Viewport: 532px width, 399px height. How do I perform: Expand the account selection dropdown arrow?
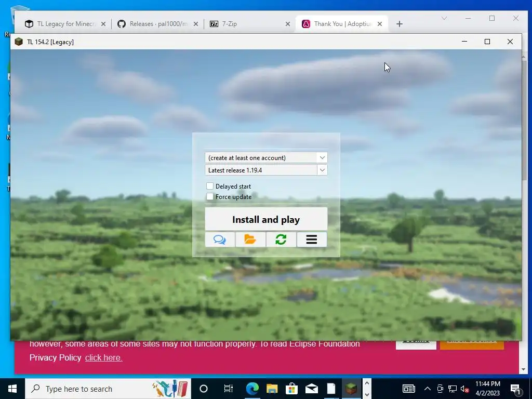pos(322,157)
